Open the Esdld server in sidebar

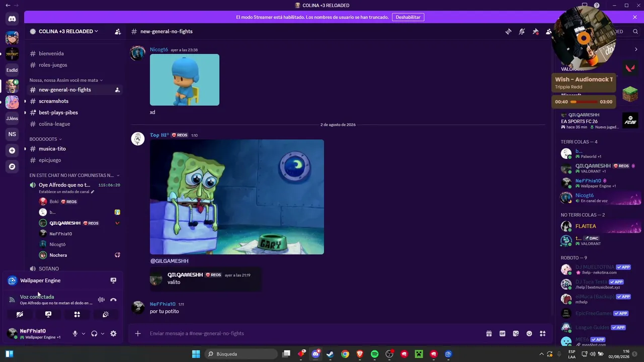[x=12, y=70]
